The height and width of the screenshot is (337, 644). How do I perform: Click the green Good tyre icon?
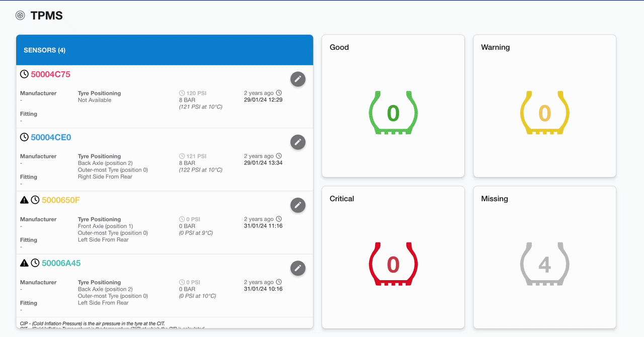click(393, 113)
